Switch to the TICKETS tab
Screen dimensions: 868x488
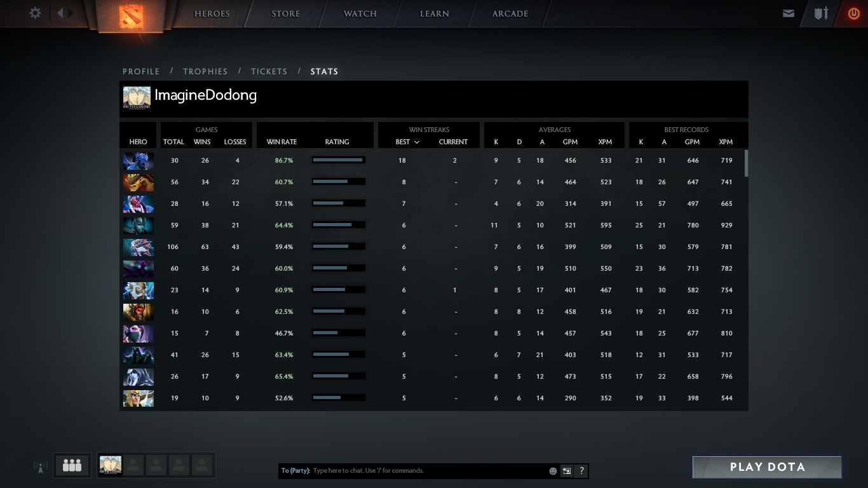click(x=269, y=71)
